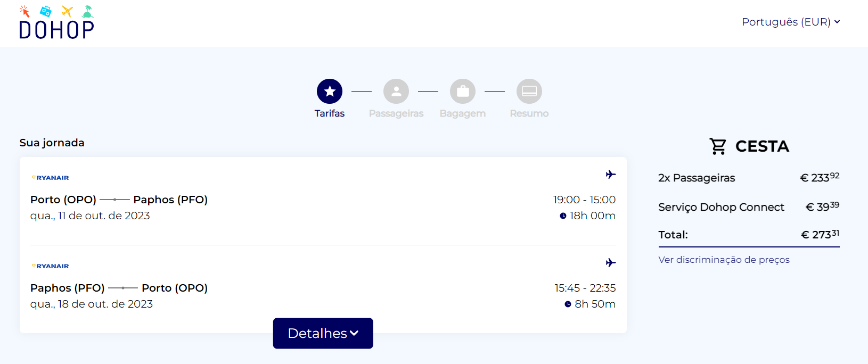Click airplane icon on Paphos–Porto flight

[611, 262]
